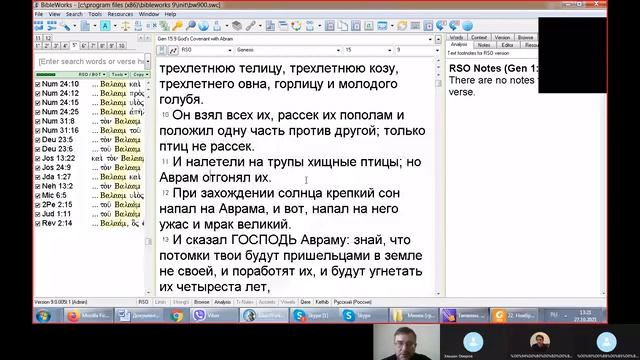The image size is (640, 360).
Task: Select the Jda 1:27 search result
Action: pyautogui.click(x=56, y=177)
